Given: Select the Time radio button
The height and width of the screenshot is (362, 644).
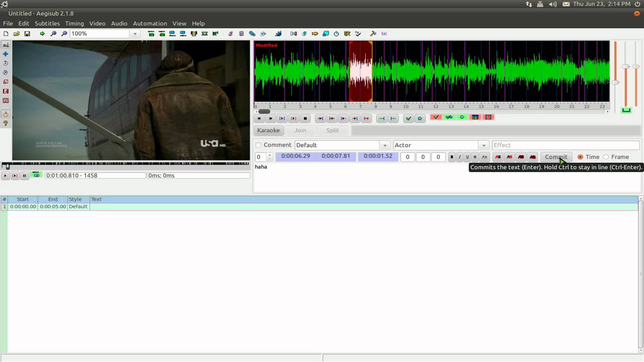Looking at the screenshot, I should click(x=580, y=157).
